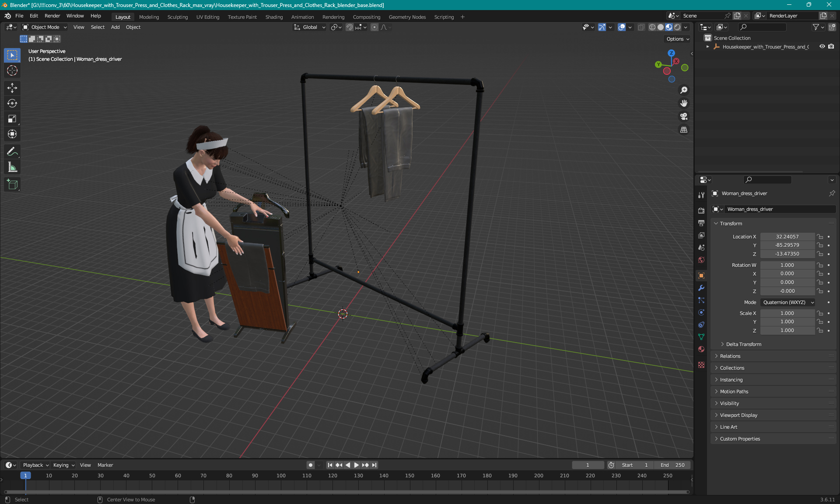
Task: Toggle snapping magnet icon
Action: (349, 27)
